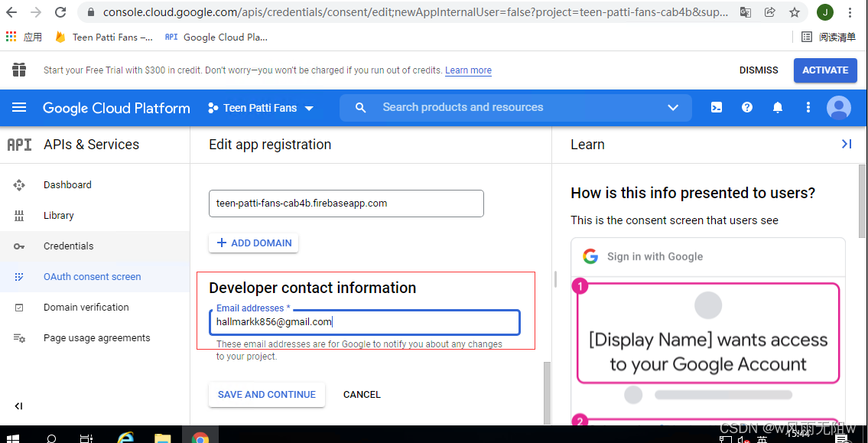Open the three-dot settings menu in header
This screenshot has height=443, width=868.
808,108
